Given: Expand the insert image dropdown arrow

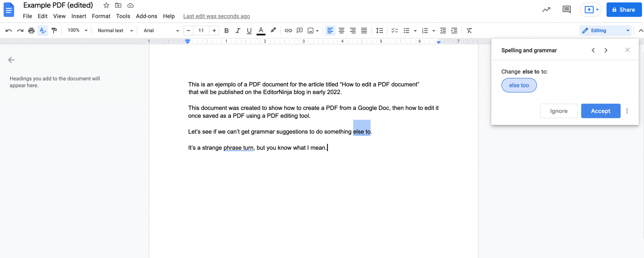Looking at the screenshot, I should 317,31.
